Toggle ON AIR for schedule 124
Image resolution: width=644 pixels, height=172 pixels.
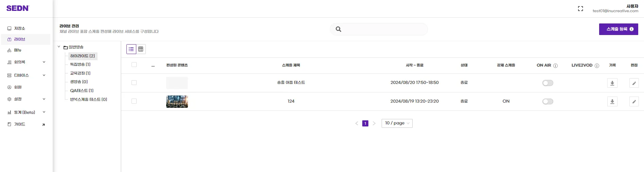coord(548,101)
